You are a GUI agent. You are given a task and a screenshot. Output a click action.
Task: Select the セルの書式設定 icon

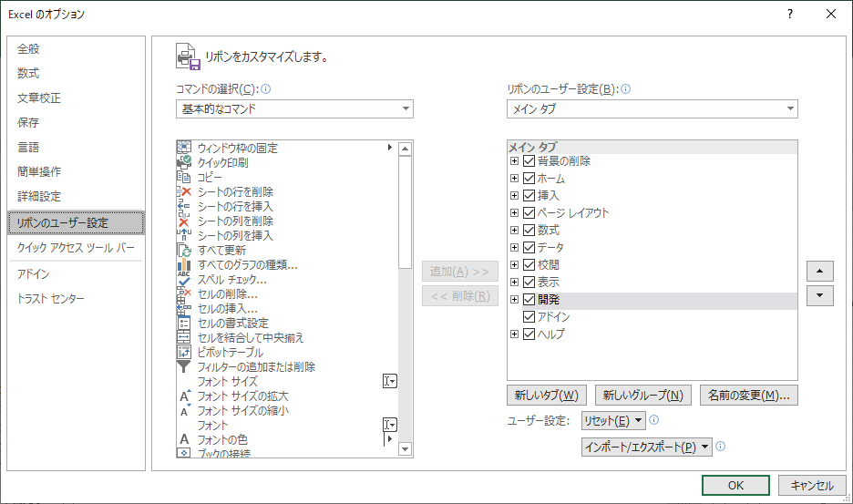[x=184, y=323]
